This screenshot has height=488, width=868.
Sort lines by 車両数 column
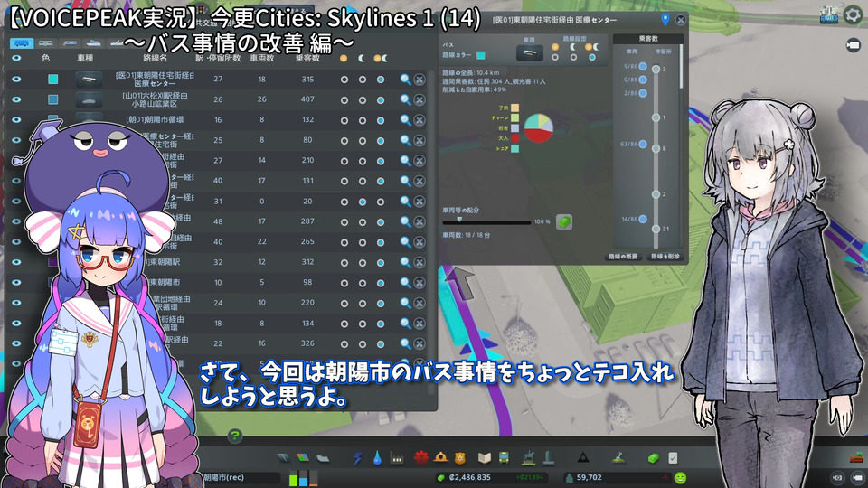coord(262,58)
